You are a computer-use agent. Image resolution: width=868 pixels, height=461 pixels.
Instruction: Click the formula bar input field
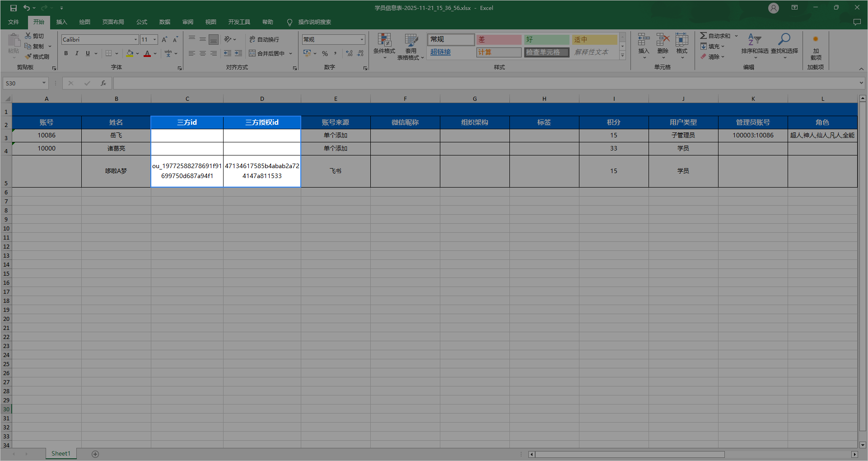click(483, 83)
